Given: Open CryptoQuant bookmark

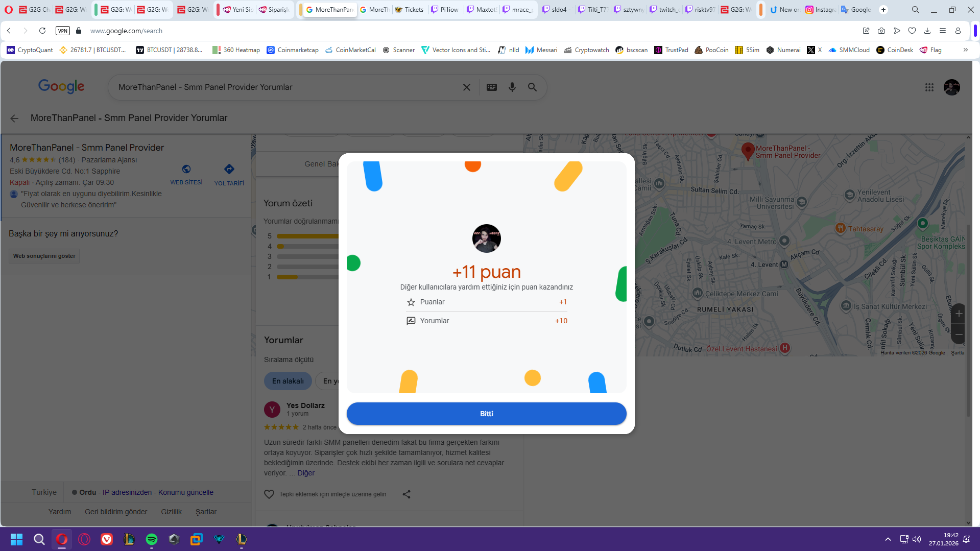Looking at the screenshot, I should pyautogui.click(x=30, y=50).
